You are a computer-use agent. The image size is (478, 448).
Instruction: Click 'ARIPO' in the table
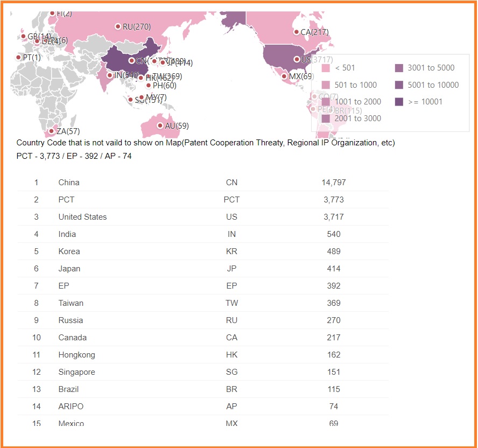click(x=71, y=407)
